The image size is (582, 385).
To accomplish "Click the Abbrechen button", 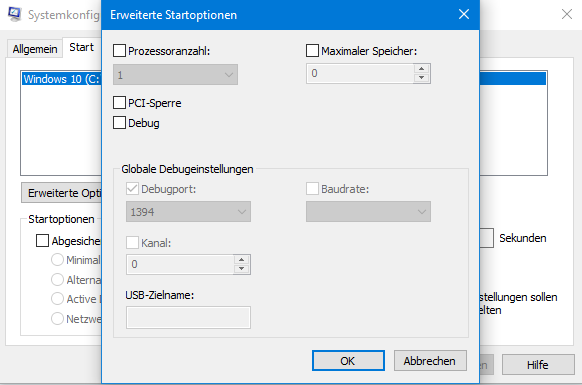I will 430,360.
